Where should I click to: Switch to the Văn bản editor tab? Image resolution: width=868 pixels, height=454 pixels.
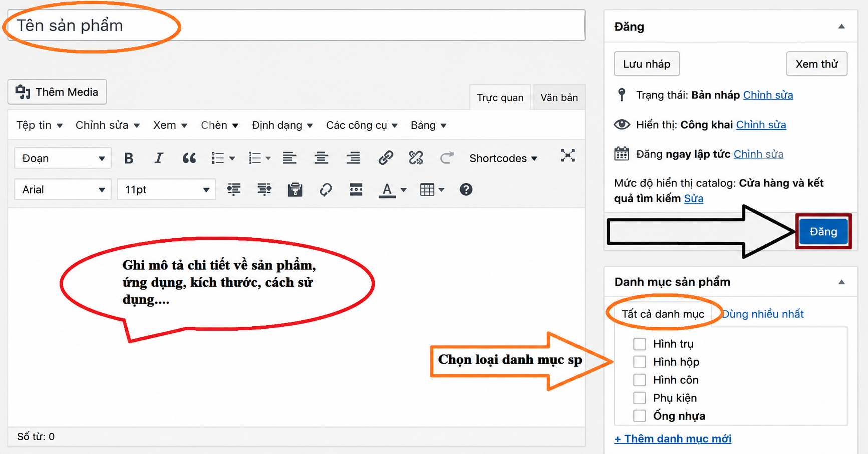[x=559, y=98]
